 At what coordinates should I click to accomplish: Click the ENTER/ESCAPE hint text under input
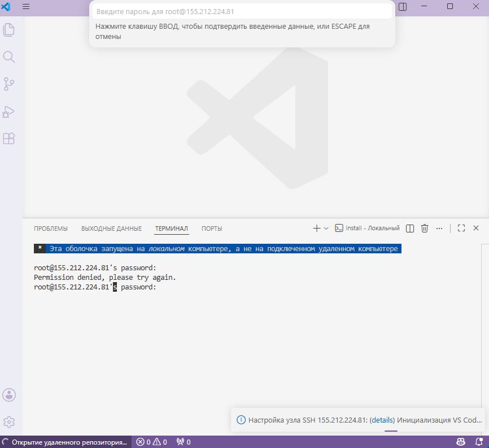pos(232,31)
